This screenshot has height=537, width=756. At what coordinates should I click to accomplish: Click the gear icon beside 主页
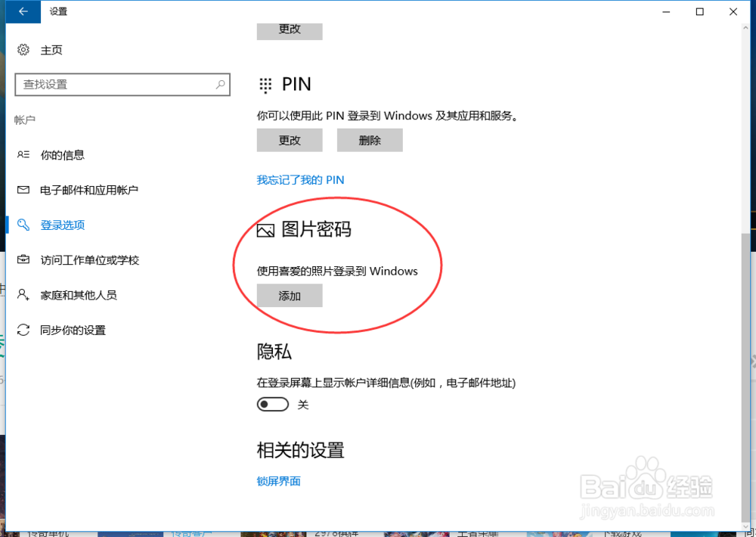tap(23, 50)
